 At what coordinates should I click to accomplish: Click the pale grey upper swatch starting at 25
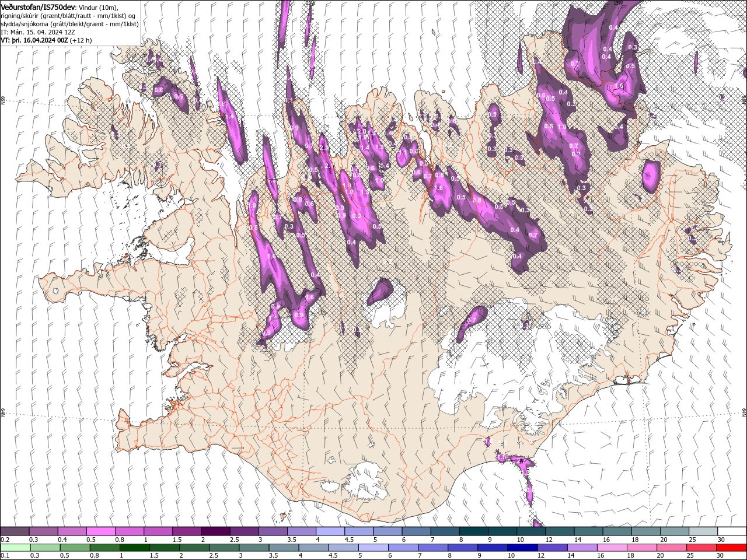coord(703,531)
